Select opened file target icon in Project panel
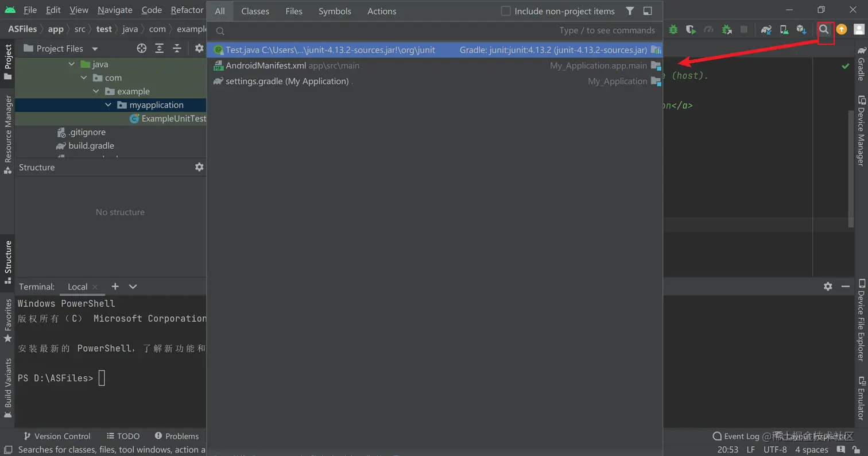The height and width of the screenshot is (456, 868). click(142, 49)
